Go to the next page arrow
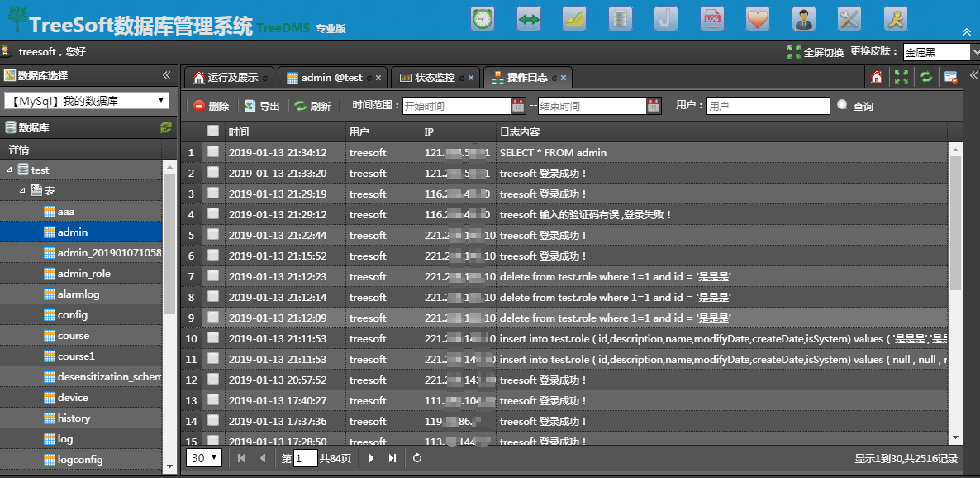 pos(371,458)
